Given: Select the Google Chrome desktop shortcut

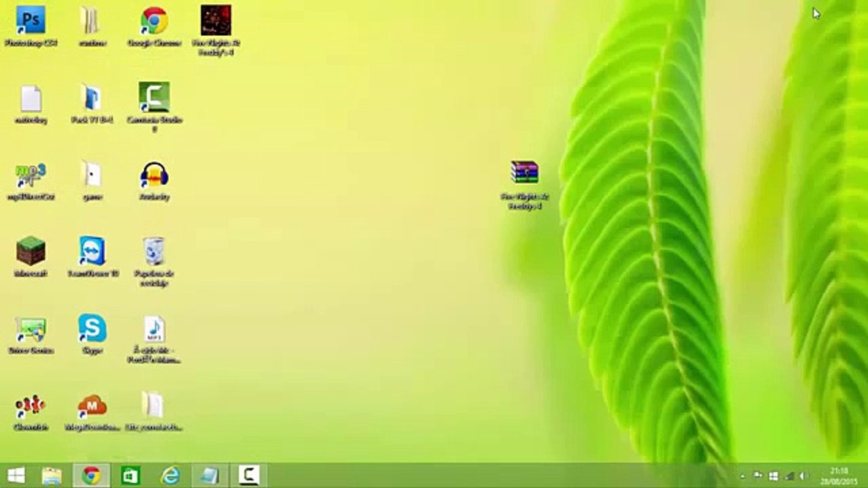Looking at the screenshot, I should point(154,20).
